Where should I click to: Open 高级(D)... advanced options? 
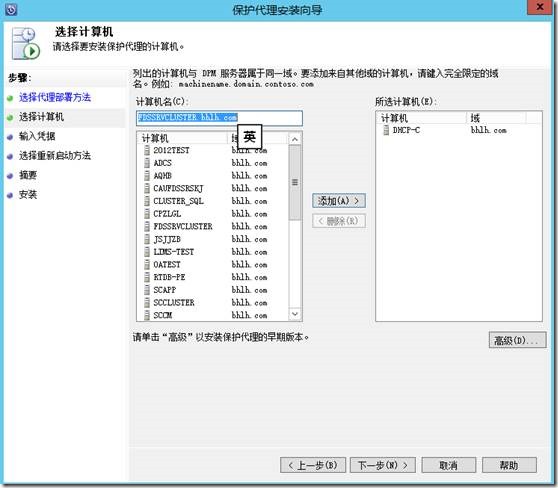[517, 341]
